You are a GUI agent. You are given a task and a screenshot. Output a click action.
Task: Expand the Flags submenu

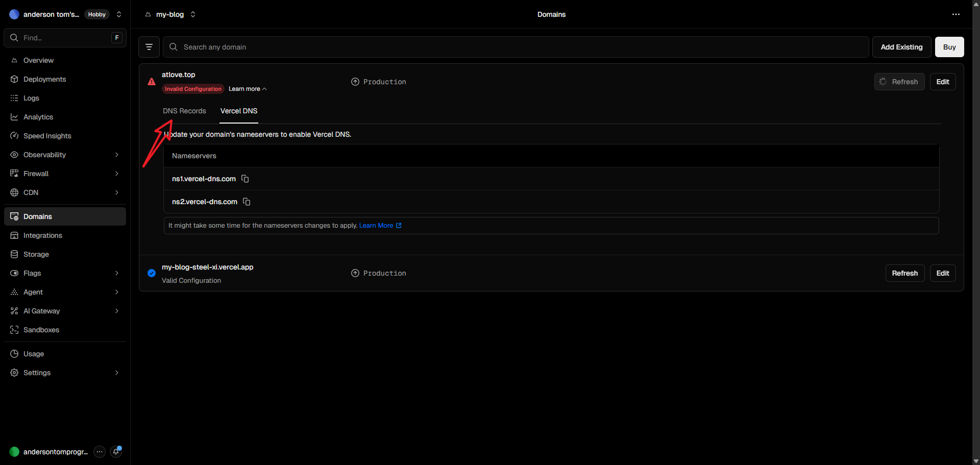117,273
